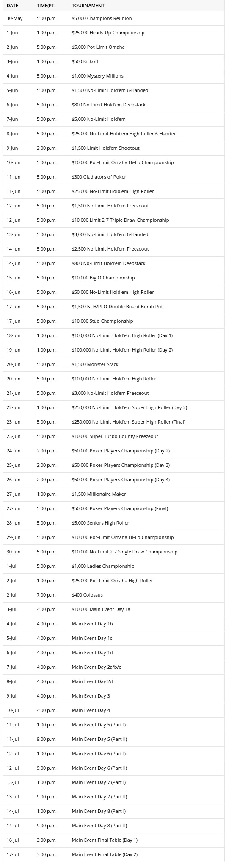
Task: Select the $5,000 Seniors High Roller row
Action: tap(113, 523)
